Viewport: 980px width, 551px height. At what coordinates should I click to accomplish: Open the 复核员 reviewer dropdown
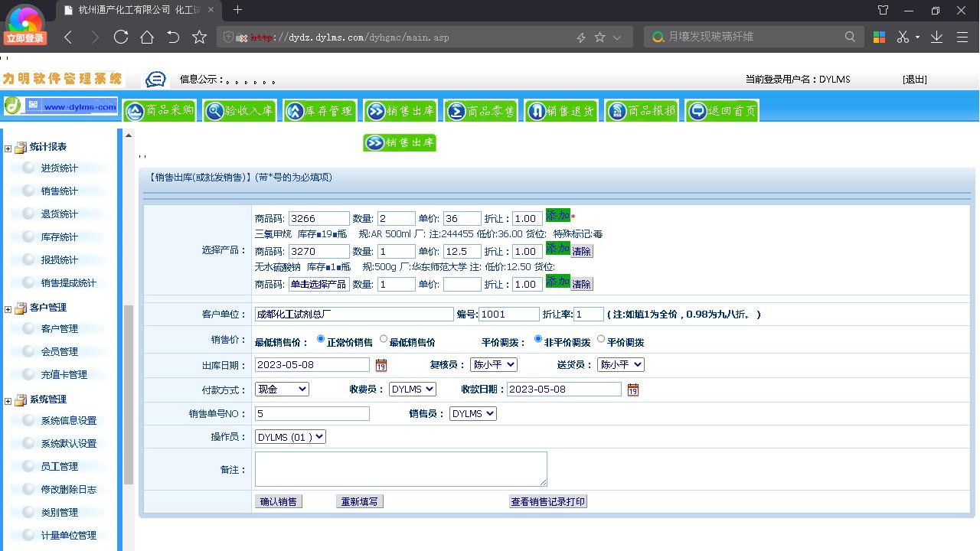click(x=495, y=364)
